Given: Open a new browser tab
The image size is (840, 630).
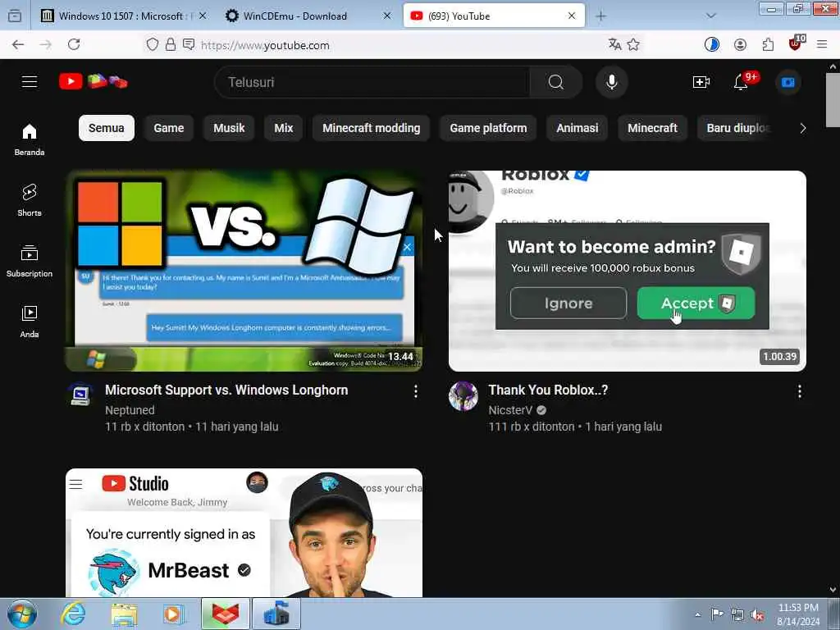Looking at the screenshot, I should (x=601, y=16).
